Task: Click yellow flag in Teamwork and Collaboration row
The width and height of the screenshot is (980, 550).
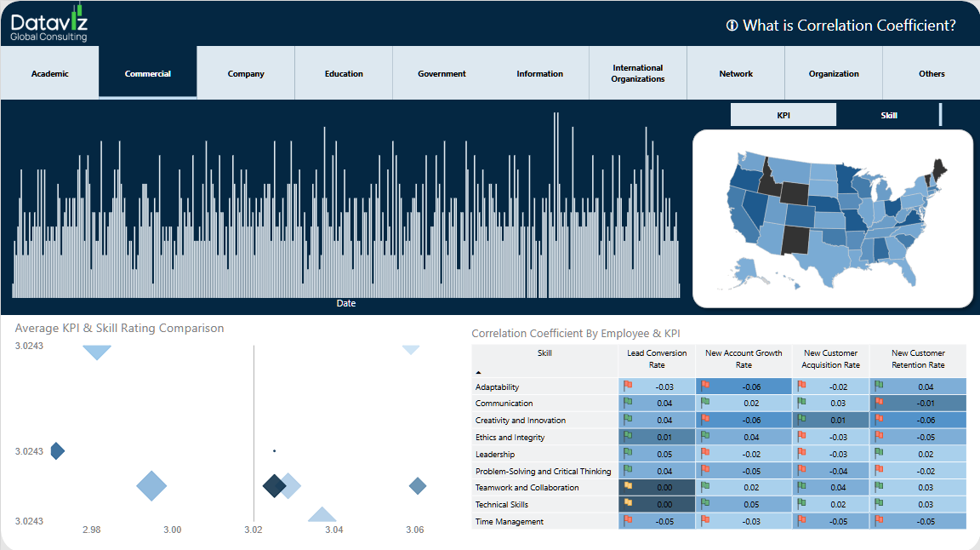Action: point(628,487)
